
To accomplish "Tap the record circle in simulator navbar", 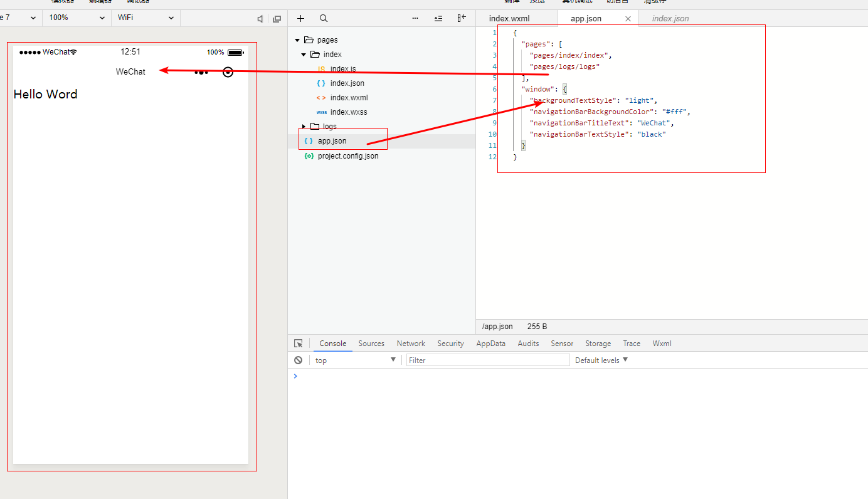I will coord(228,72).
